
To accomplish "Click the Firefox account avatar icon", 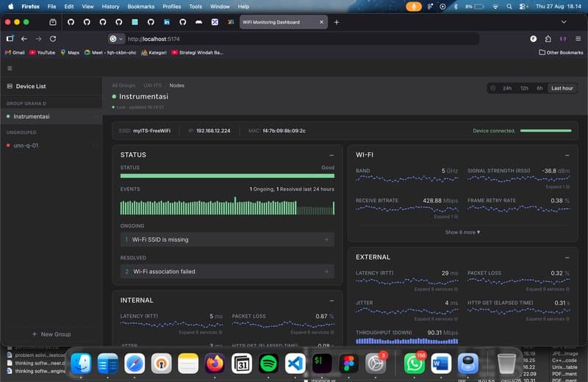I will [x=534, y=39].
